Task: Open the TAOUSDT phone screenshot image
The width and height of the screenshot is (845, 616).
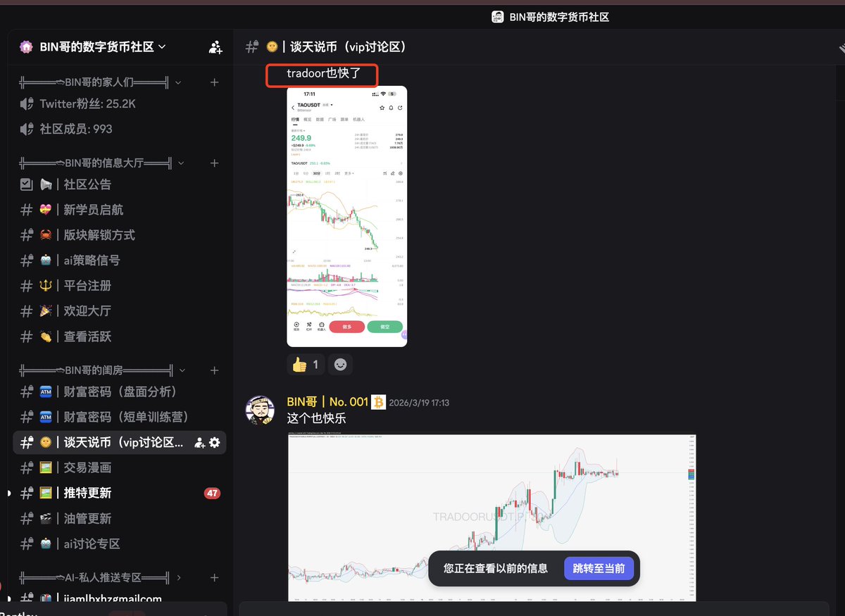Action: point(347,216)
